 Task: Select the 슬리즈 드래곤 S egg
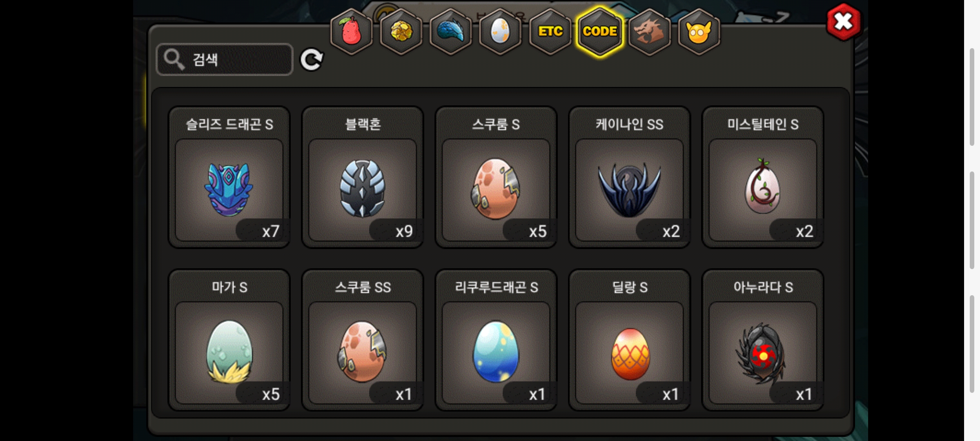point(229,177)
